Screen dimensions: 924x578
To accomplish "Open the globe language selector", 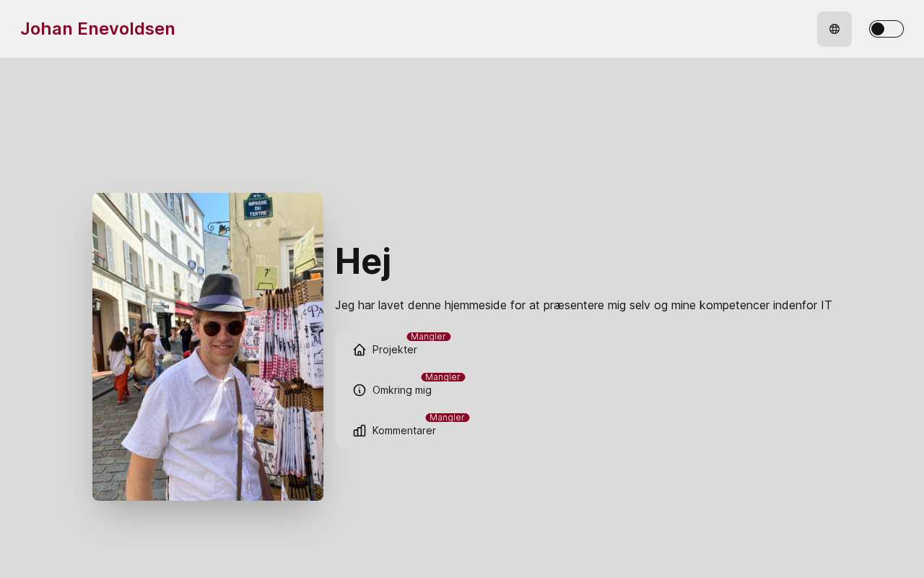I will tap(834, 29).
